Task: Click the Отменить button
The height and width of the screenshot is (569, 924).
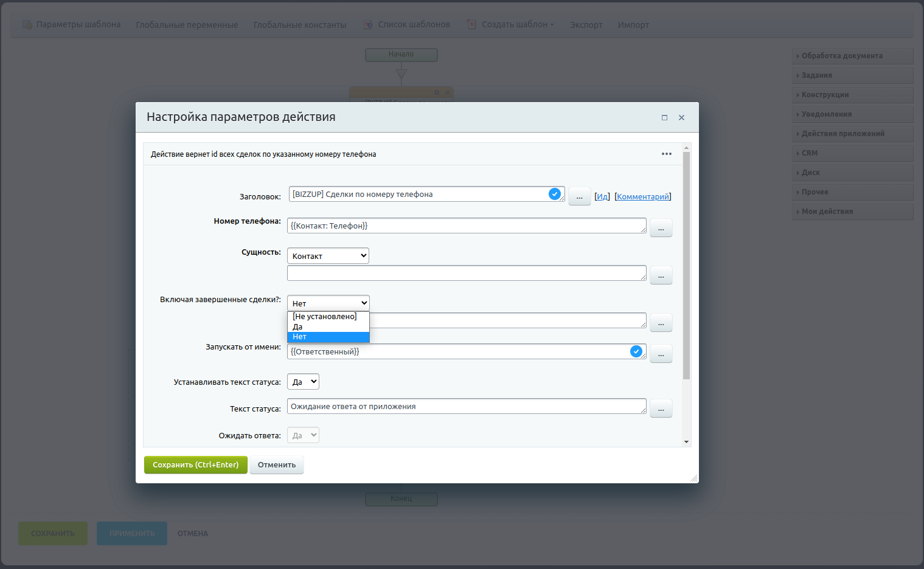Action: [276, 465]
